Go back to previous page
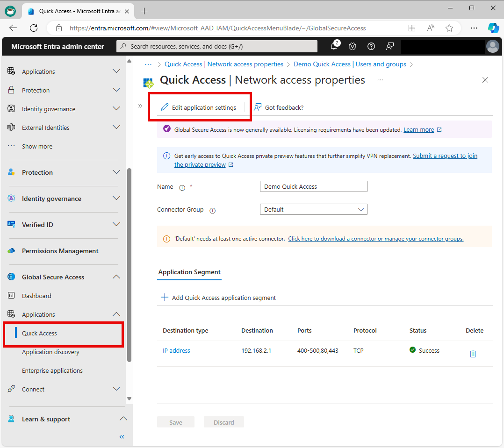The width and height of the screenshot is (504, 448). coord(13,28)
